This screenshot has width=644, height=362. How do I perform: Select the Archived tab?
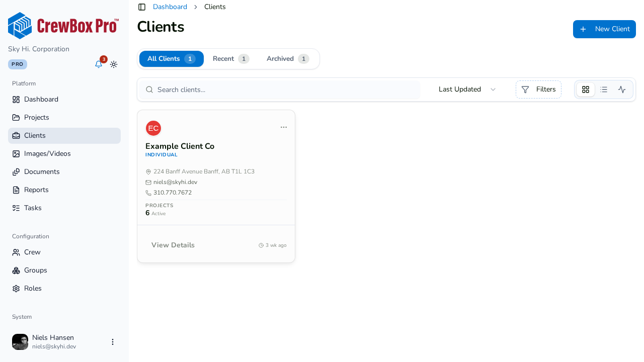coord(288,59)
